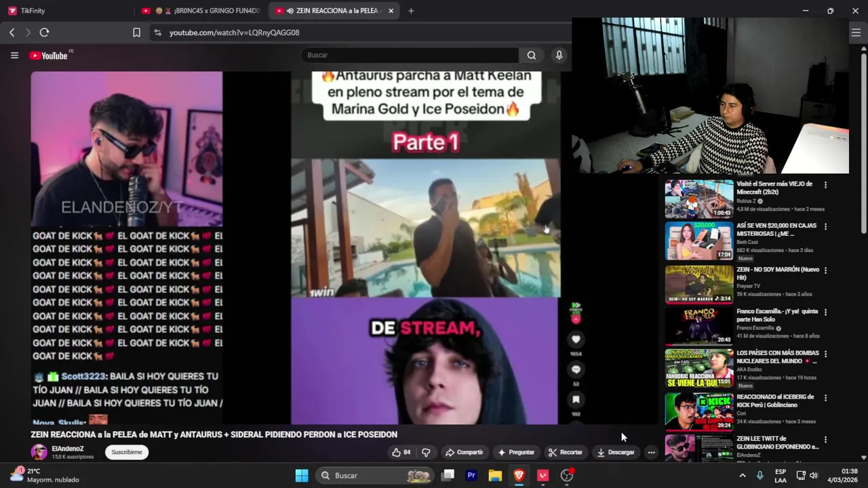The width and height of the screenshot is (868, 488).
Task: Open the weather widget showing 21°C
Action: point(45,475)
